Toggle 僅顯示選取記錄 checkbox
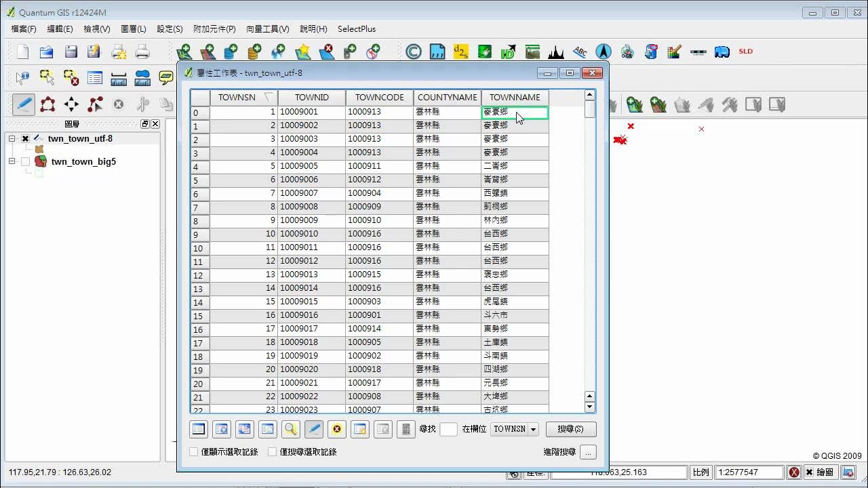 click(x=194, y=451)
